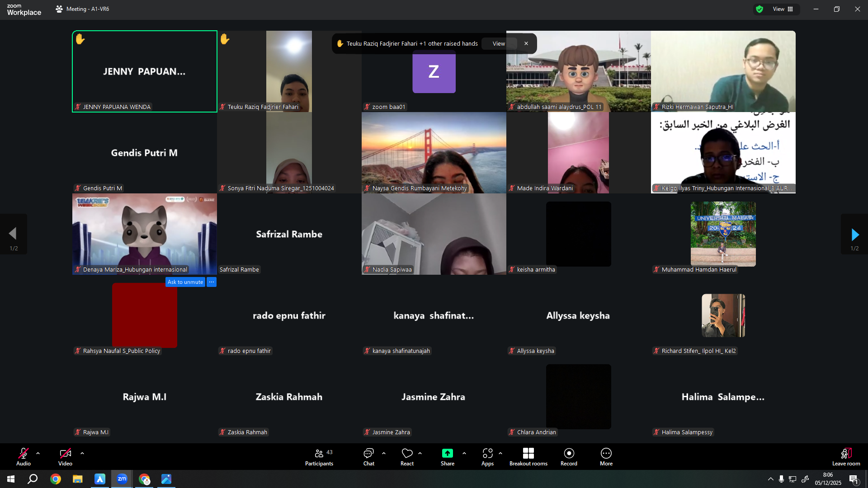This screenshot has width=868, height=488.
Task: Click Ask to unmute on Safrizal Rambe
Action: click(185, 282)
